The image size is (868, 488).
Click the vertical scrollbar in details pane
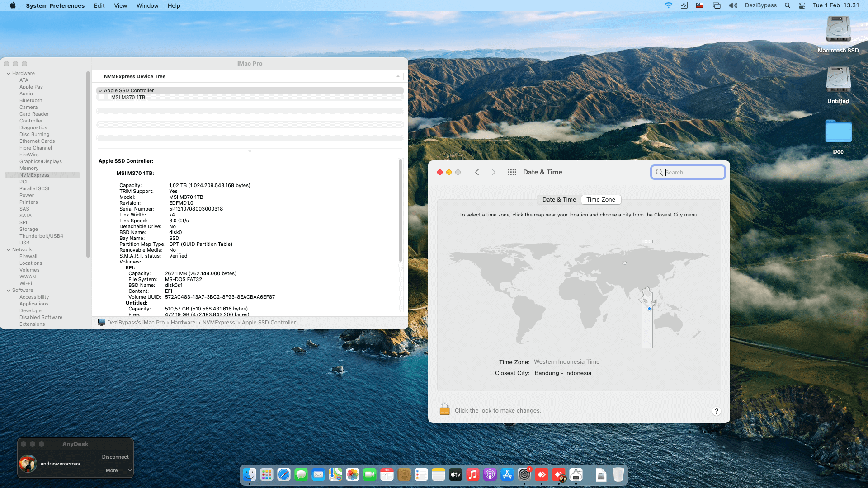pyautogui.click(x=400, y=210)
